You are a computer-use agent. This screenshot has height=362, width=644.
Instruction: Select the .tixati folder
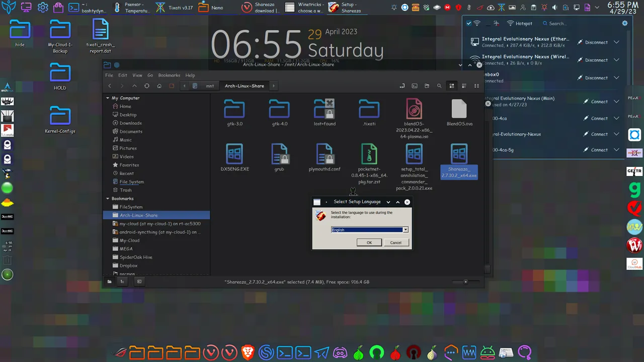click(369, 109)
